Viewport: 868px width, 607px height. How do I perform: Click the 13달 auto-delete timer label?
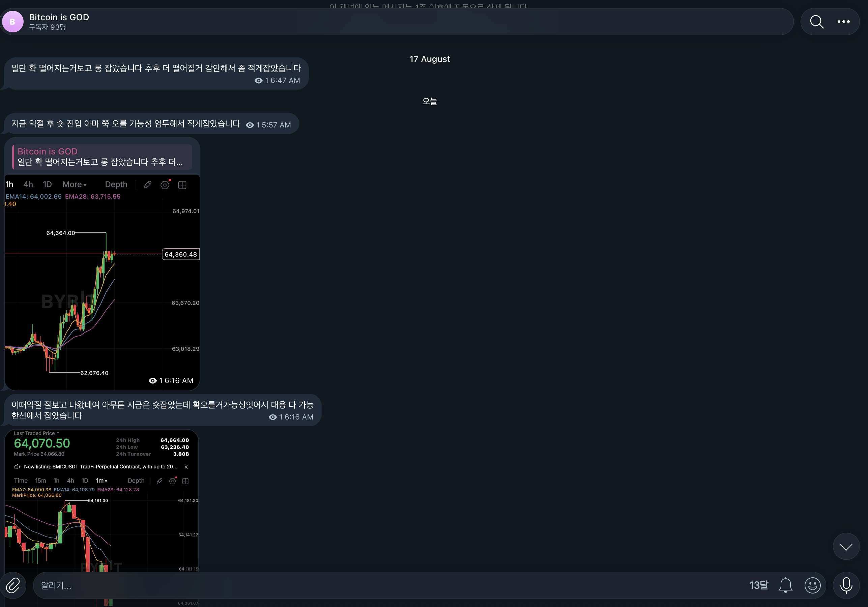click(x=758, y=585)
